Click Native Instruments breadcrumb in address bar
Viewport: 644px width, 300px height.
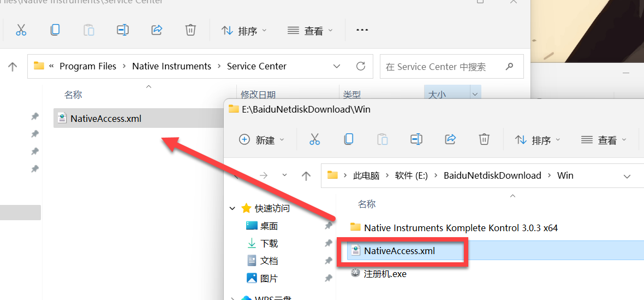pos(171,66)
